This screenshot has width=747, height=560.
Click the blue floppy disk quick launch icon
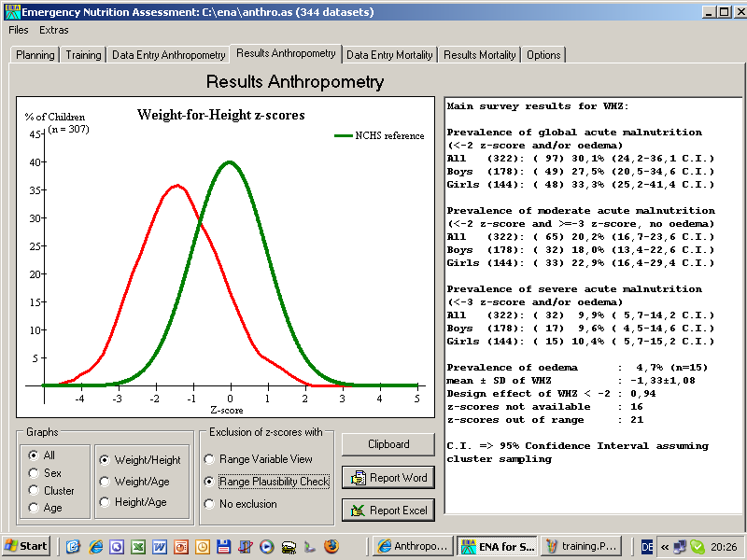coord(223,546)
